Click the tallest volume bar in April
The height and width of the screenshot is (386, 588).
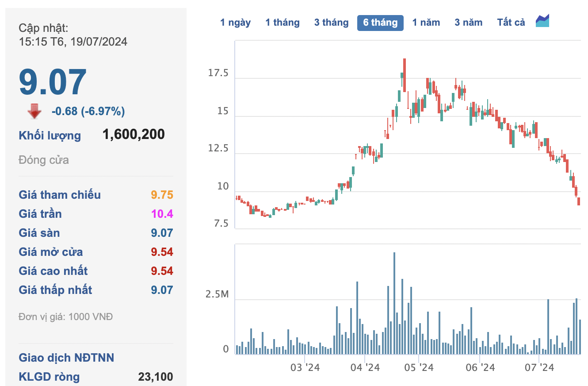point(394,303)
